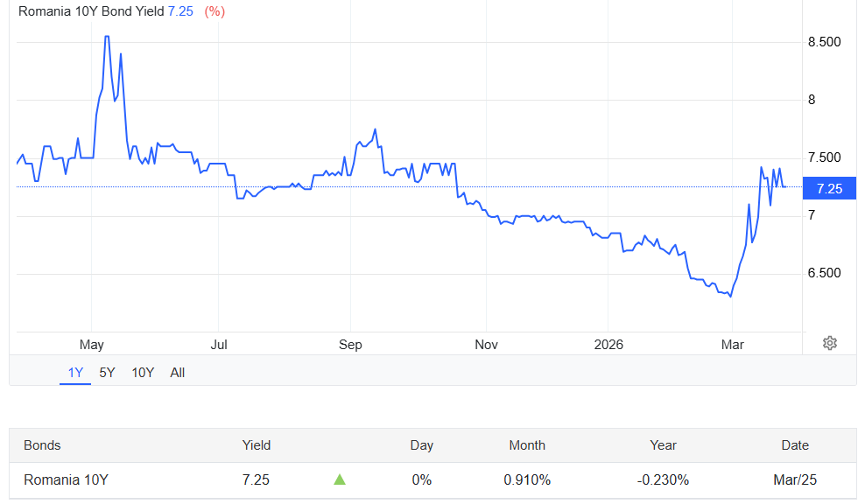Click the Mar/25 date cell
The height and width of the screenshot is (504, 865).
(795, 479)
